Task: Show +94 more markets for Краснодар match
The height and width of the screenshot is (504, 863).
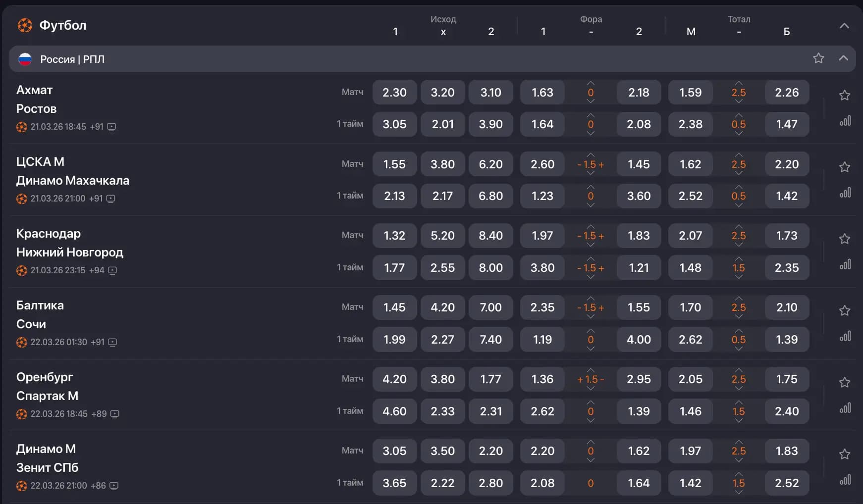Action: point(97,270)
